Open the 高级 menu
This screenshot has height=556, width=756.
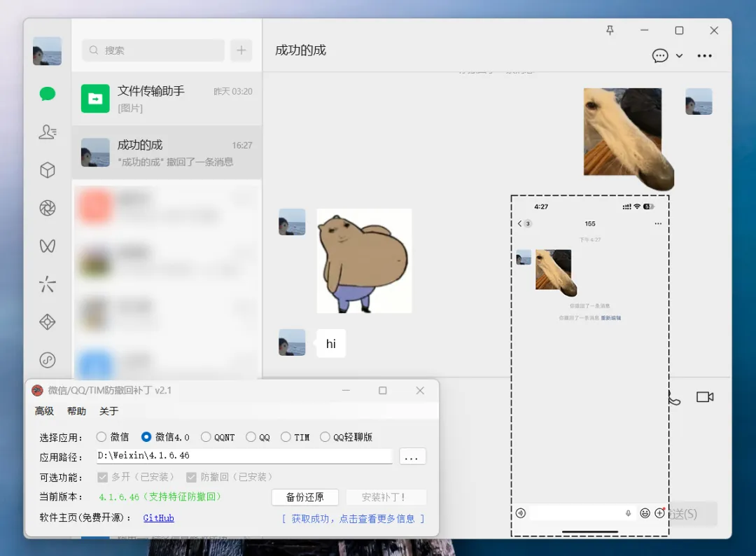click(44, 411)
